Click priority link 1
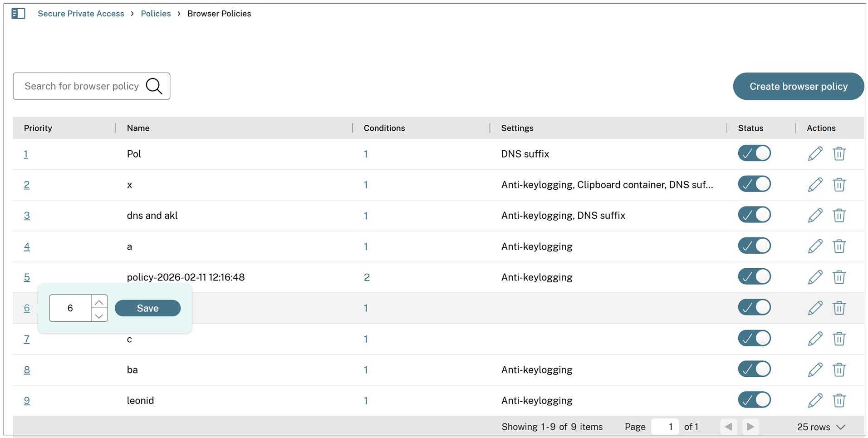This screenshot has width=868, height=438. 26,154
